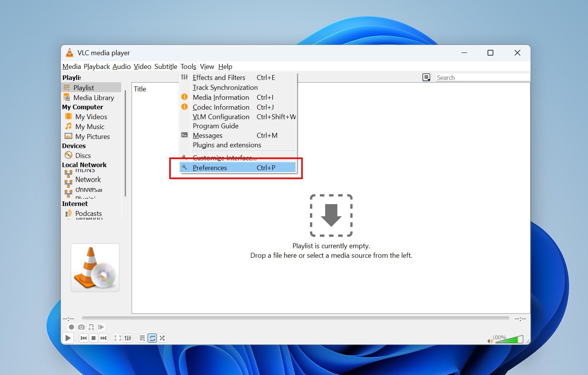
Task: Toggle playlist view icon in bottom toolbar
Action: pyautogui.click(x=142, y=338)
